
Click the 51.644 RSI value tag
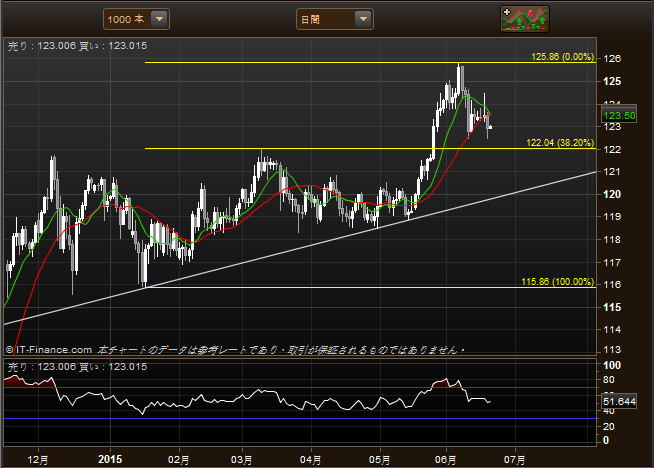[619, 402]
